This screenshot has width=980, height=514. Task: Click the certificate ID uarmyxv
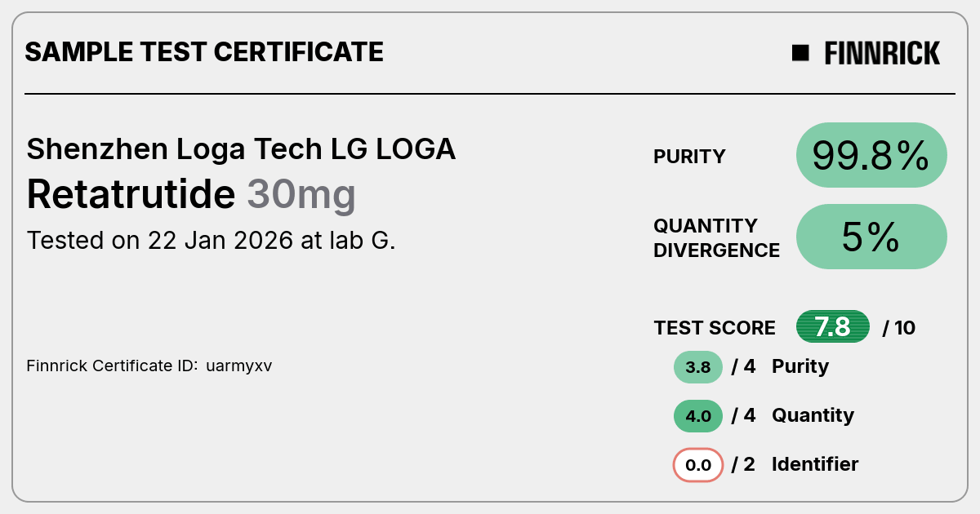pos(239,366)
